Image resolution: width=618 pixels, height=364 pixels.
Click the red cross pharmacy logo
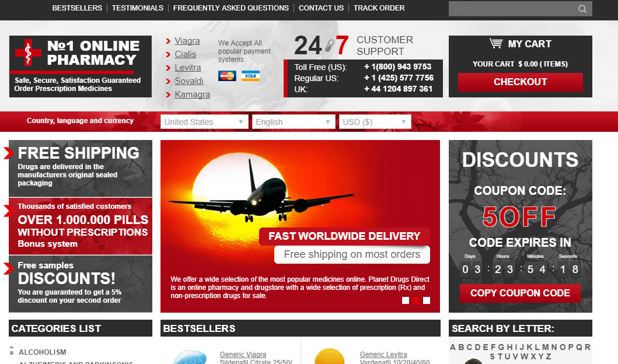(28, 52)
